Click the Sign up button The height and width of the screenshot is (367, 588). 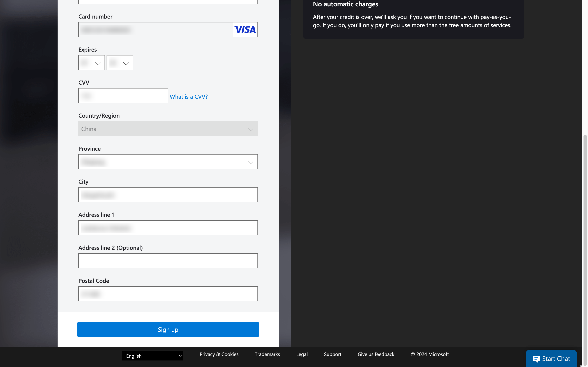click(168, 329)
